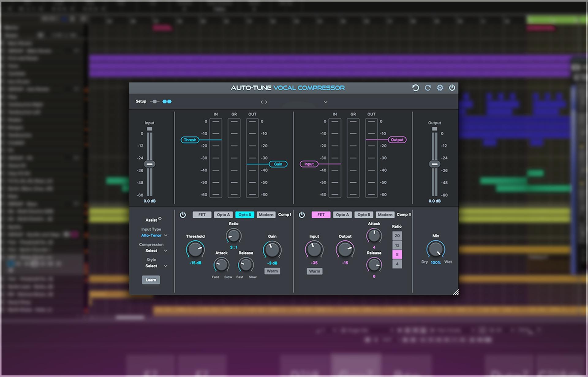Viewport: 588px width, 377px height.
Task: Enable the Warm button under Comp II Input
Action: 315,271
